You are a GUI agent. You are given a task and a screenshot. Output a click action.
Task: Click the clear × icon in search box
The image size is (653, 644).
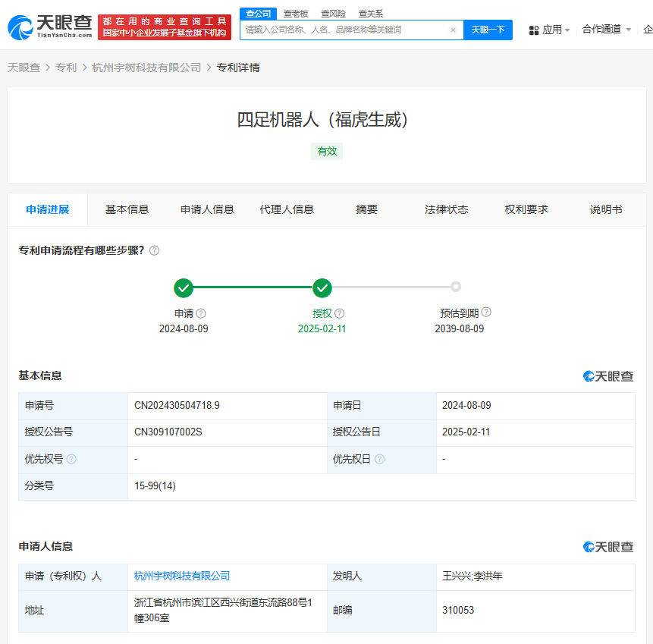tap(454, 30)
